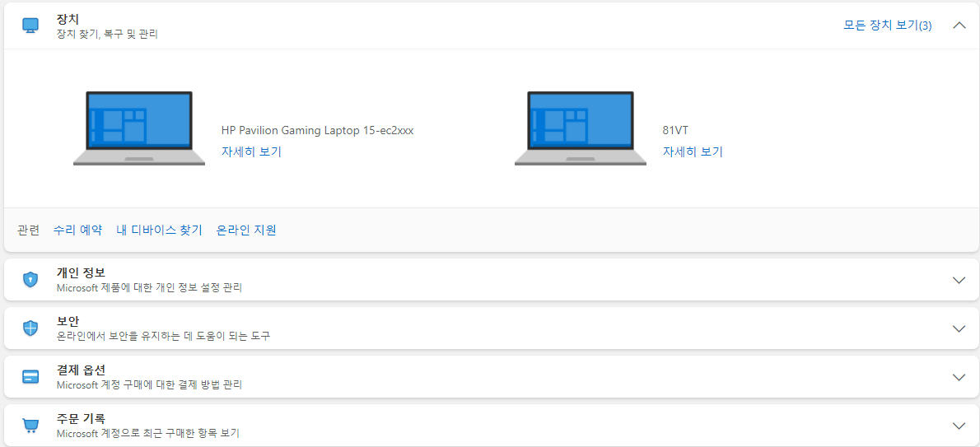This screenshot has height=447, width=980.
Task: Open 자세히 보기 for HP Pavilion Gaming Laptop
Action: coord(251,151)
